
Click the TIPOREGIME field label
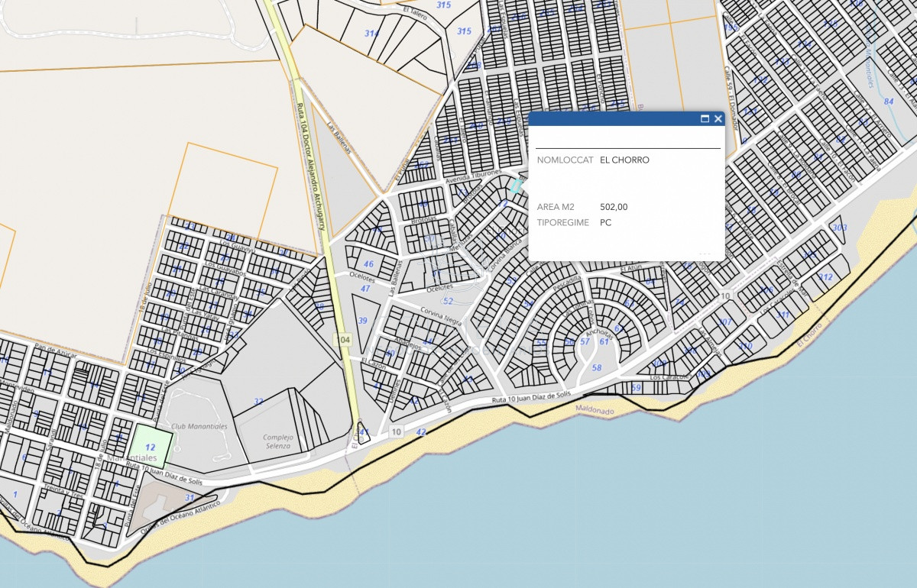coord(564,223)
